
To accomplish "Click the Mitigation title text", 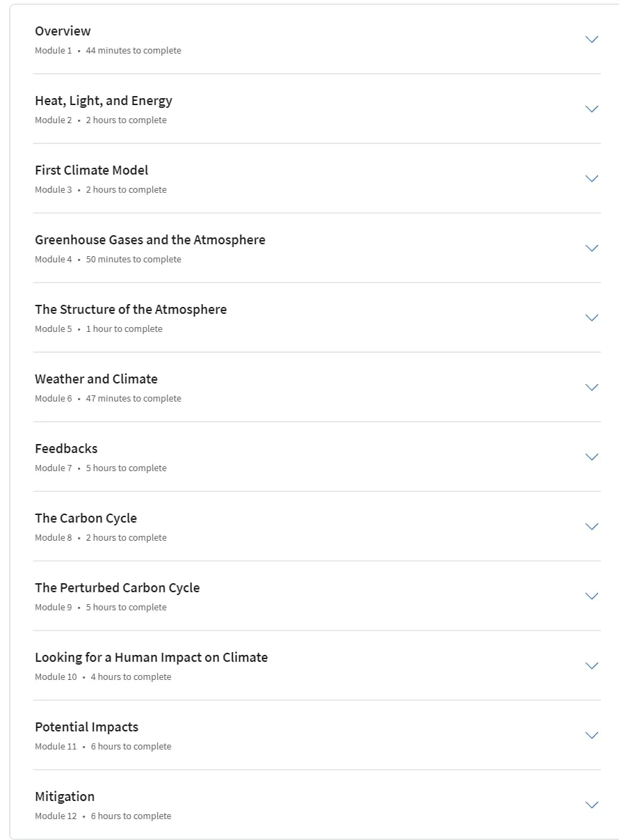I will (x=65, y=796).
